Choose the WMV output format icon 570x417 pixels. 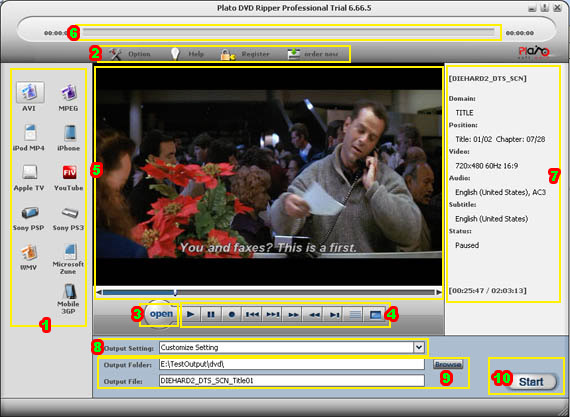pyautogui.click(x=29, y=252)
